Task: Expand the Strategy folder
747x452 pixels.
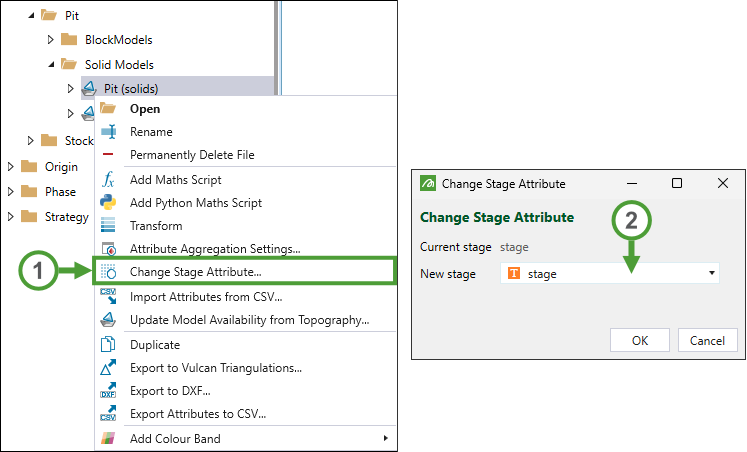Action: 11,217
